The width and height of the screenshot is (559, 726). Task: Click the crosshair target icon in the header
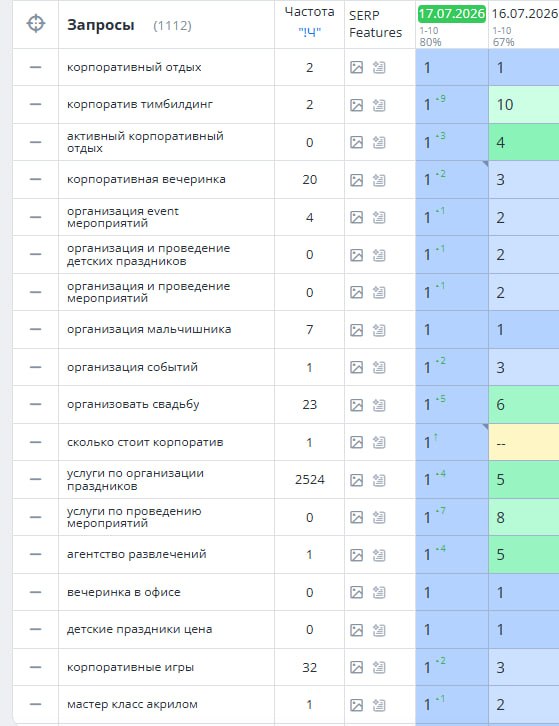(36, 23)
